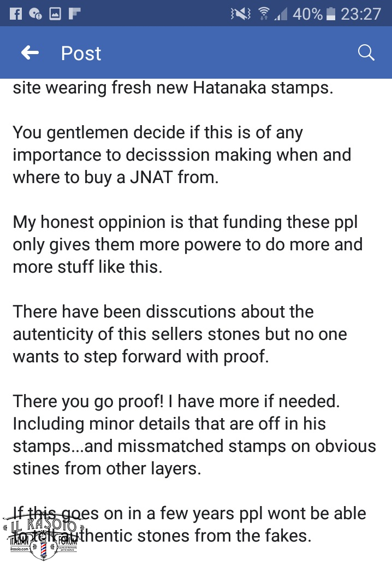Tap the 40% battery percentage text
The width and height of the screenshot is (392, 564).
(x=307, y=14)
